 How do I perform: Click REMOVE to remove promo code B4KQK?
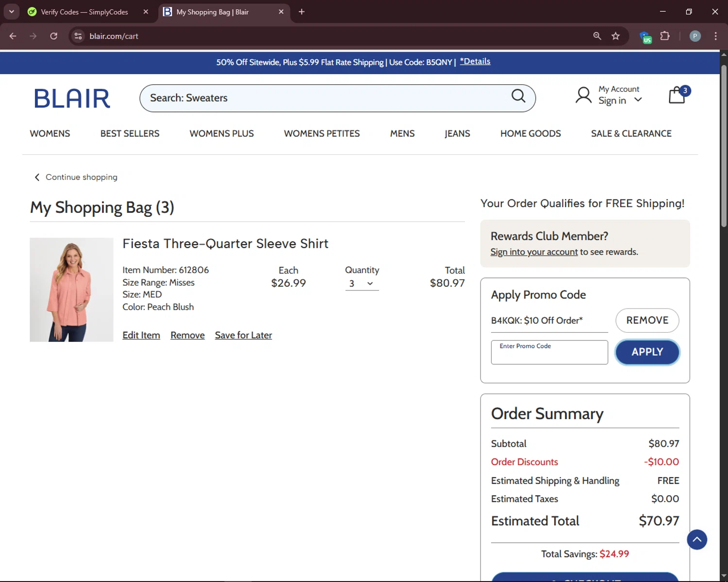coord(647,320)
